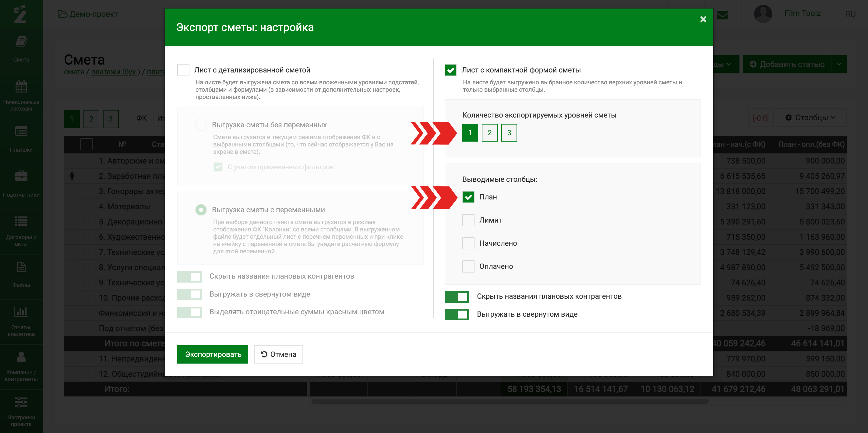Click the horizontal table scrollbar
Viewport: 868px width, 433px height.
pyautogui.click(x=510, y=401)
